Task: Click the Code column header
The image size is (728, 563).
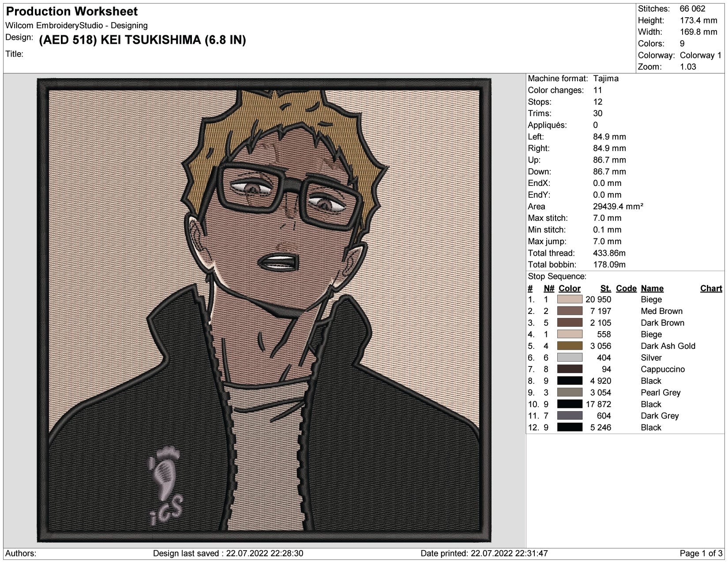Action: click(x=626, y=288)
